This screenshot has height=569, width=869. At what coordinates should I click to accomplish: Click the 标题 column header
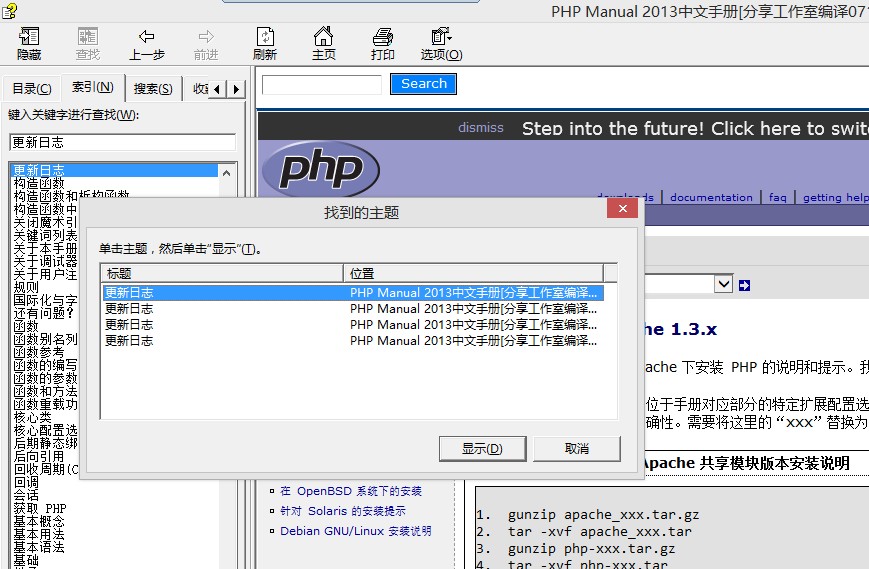(222, 273)
